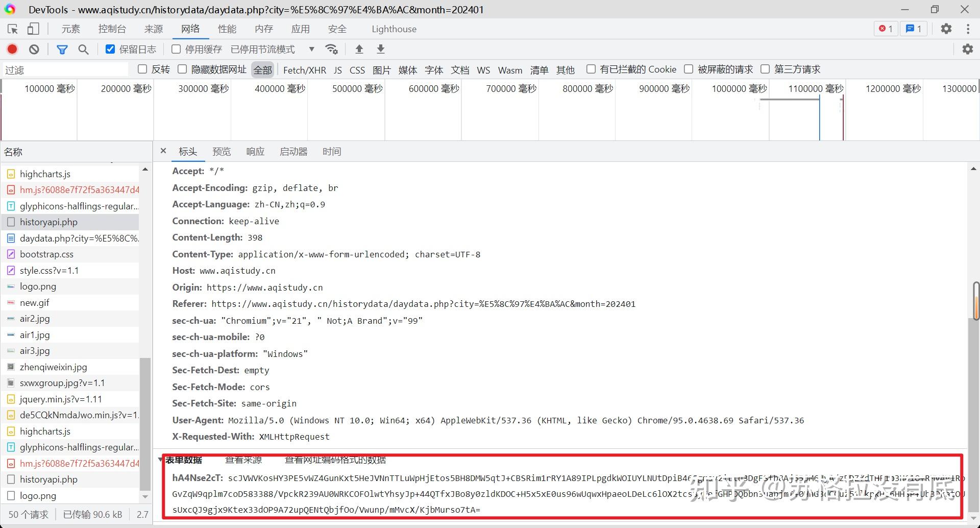Click 查看网址编码格式的数据 link
The image size is (980, 528).
pos(336,460)
